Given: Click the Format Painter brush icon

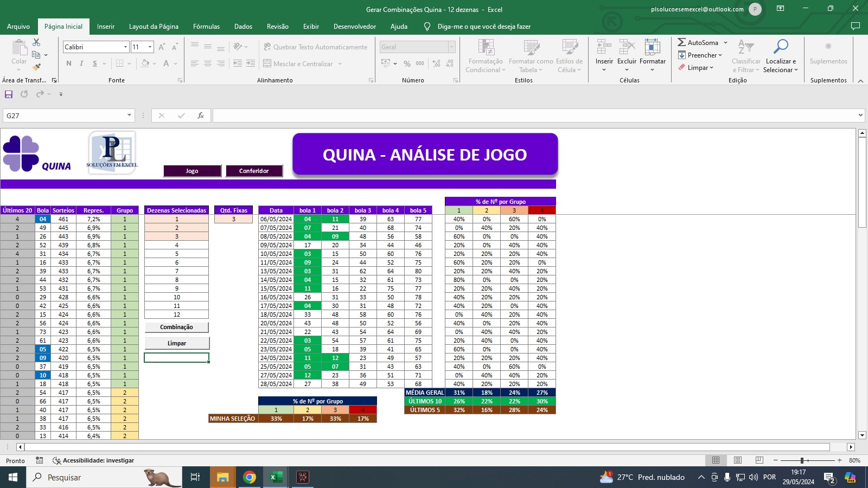Looking at the screenshot, I should point(36,67).
